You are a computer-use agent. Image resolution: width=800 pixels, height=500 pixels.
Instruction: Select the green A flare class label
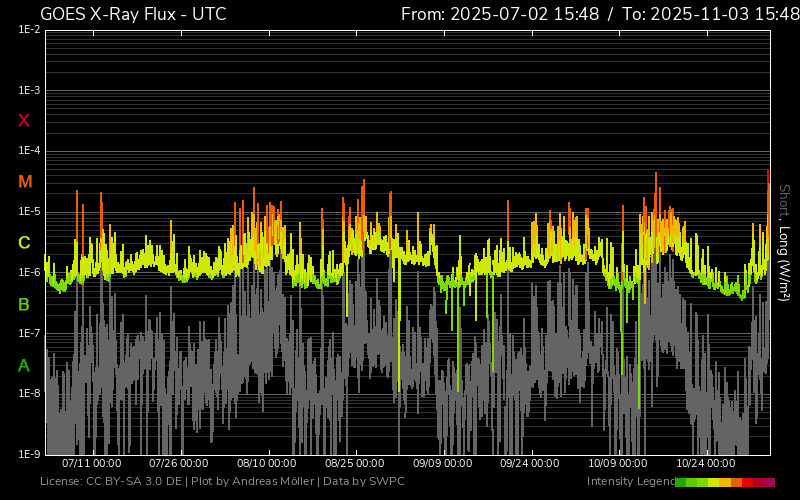24,365
